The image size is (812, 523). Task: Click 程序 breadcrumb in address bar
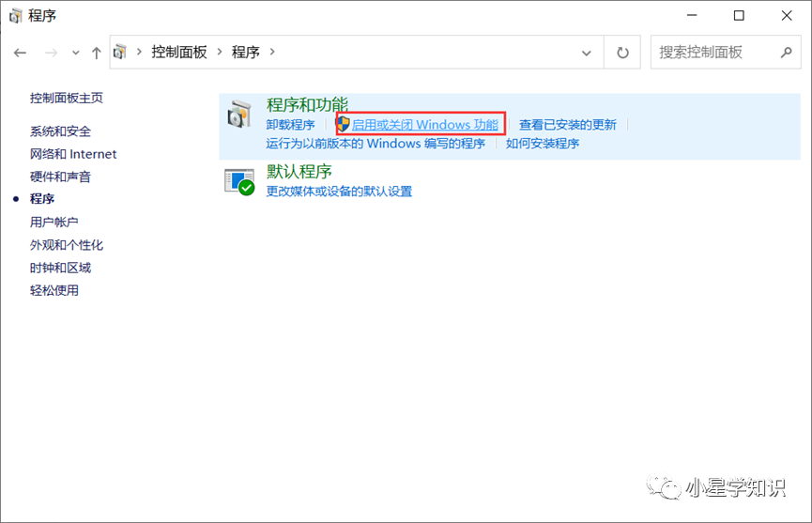(245, 52)
